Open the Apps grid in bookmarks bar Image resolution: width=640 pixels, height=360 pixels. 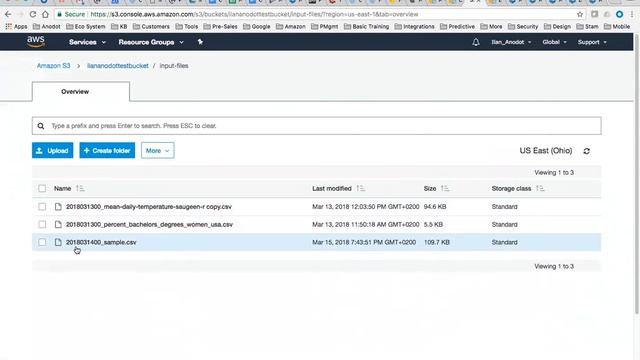click(x=16, y=27)
